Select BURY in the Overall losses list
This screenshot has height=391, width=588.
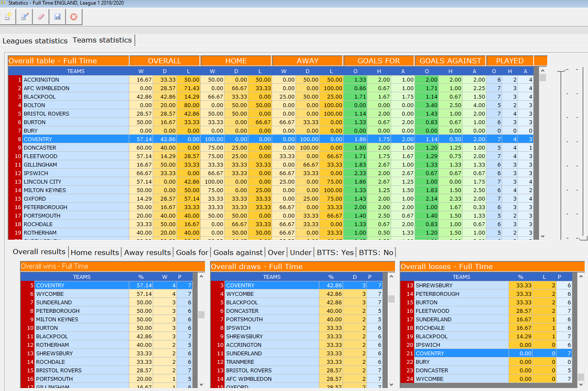click(x=486, y=362)
